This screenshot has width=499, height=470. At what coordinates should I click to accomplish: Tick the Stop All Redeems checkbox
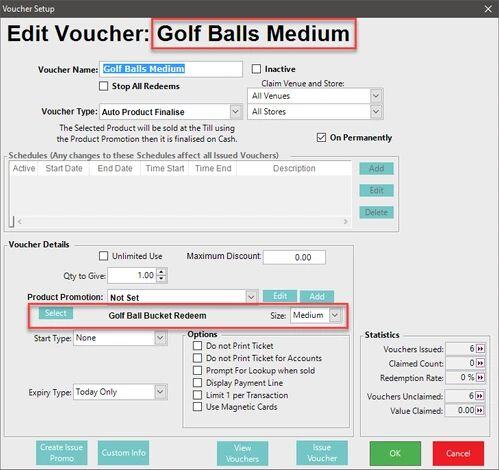click(x=103, y=86)
